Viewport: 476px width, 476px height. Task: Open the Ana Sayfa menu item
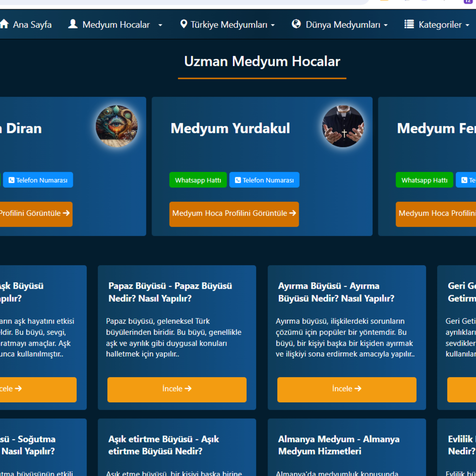pos(32,25)
